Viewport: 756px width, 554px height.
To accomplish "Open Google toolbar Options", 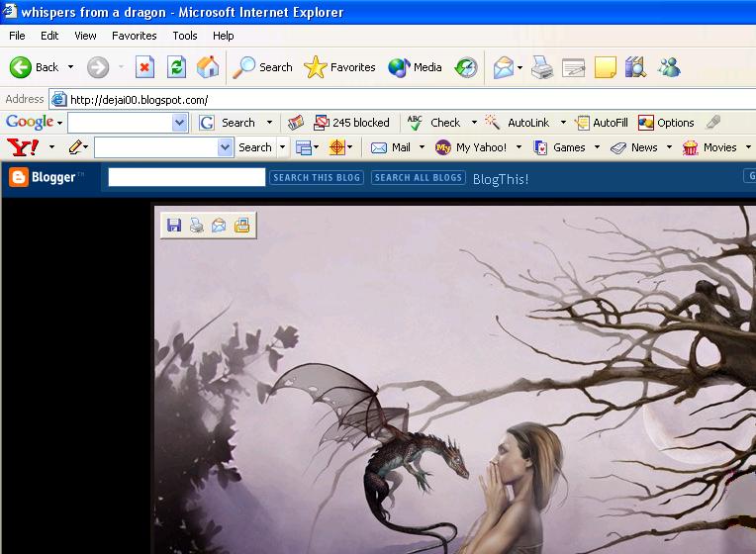I will coord(666,123).
